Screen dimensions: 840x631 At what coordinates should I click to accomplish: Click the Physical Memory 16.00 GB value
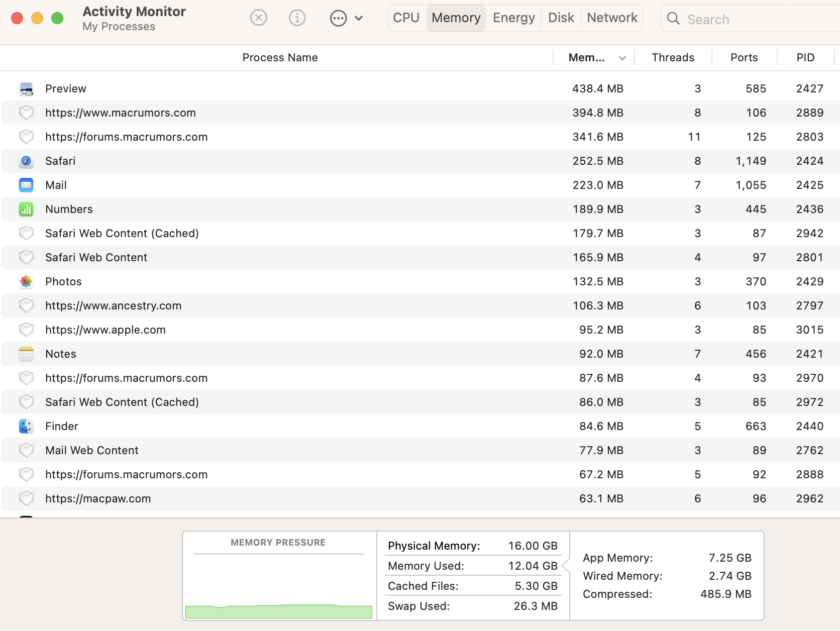[533, 546]
